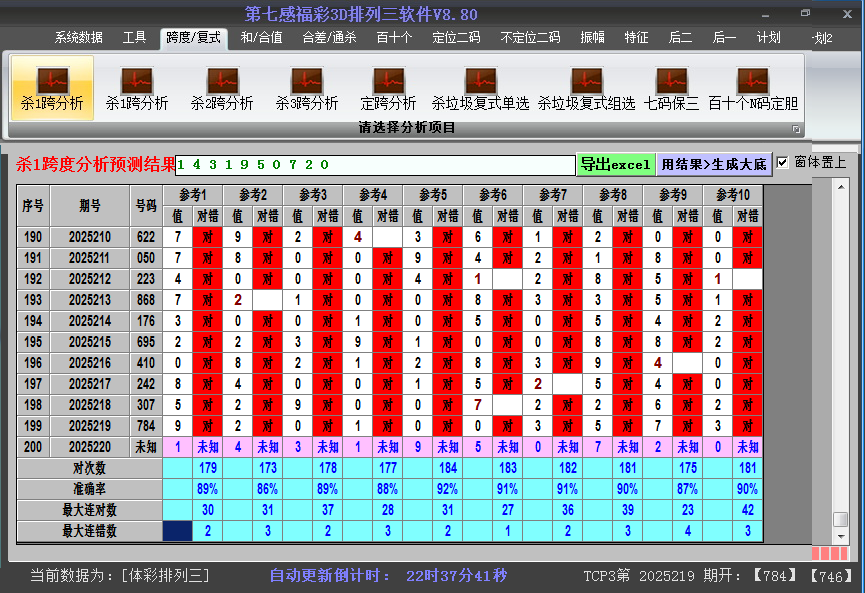
Task: Switch to the 后二 tab
Action: click(x=680, y=38)
